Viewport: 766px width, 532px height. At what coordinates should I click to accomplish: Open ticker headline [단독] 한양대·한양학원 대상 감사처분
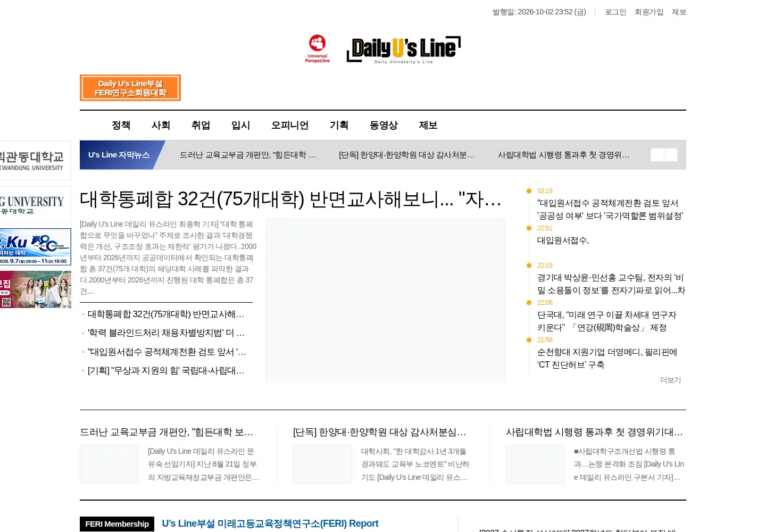pos(407,155)
